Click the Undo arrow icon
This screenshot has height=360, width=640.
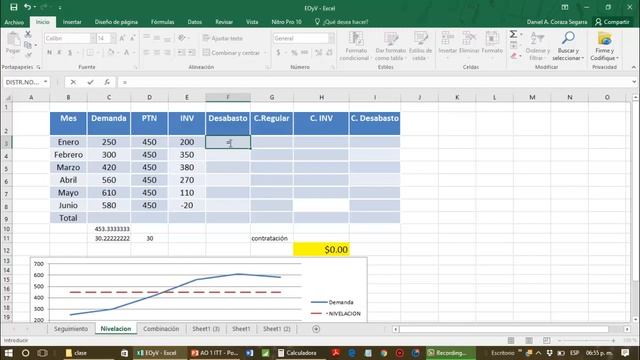click(27, 7)
